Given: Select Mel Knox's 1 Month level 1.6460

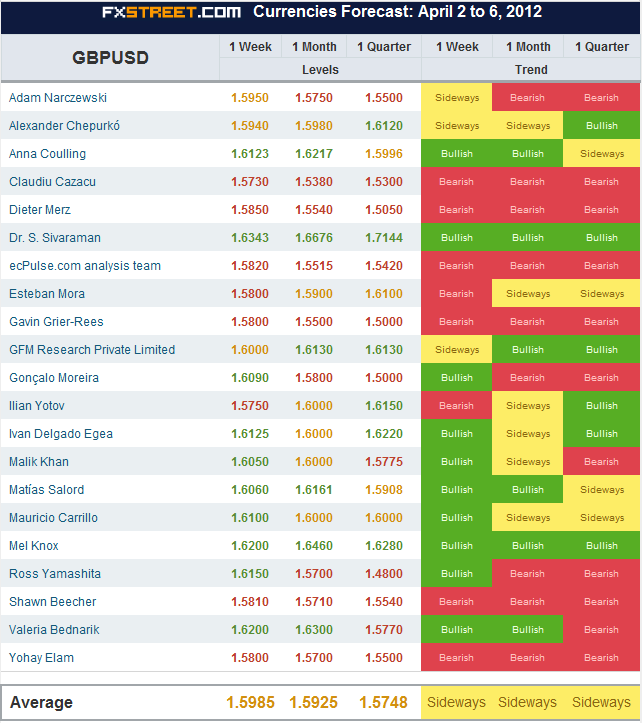Looking at the screenshot, I should click(x=314, y=546).
